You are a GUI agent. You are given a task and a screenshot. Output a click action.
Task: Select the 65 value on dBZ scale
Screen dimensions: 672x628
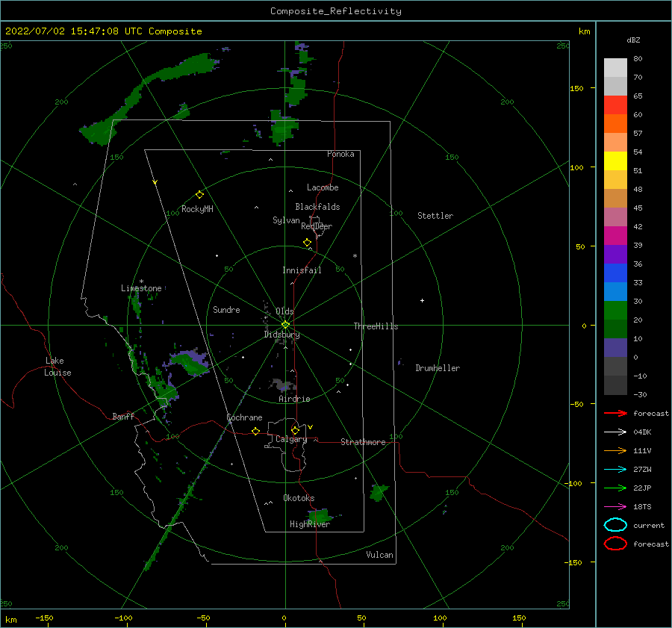coord(638,96)
